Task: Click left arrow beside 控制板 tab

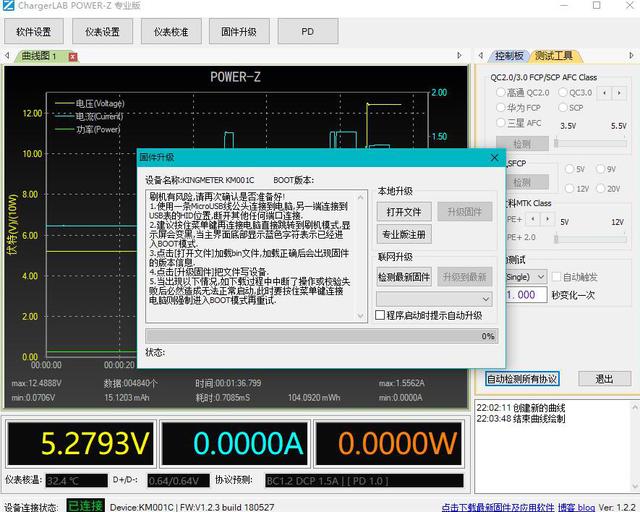Action: point(481,56)
